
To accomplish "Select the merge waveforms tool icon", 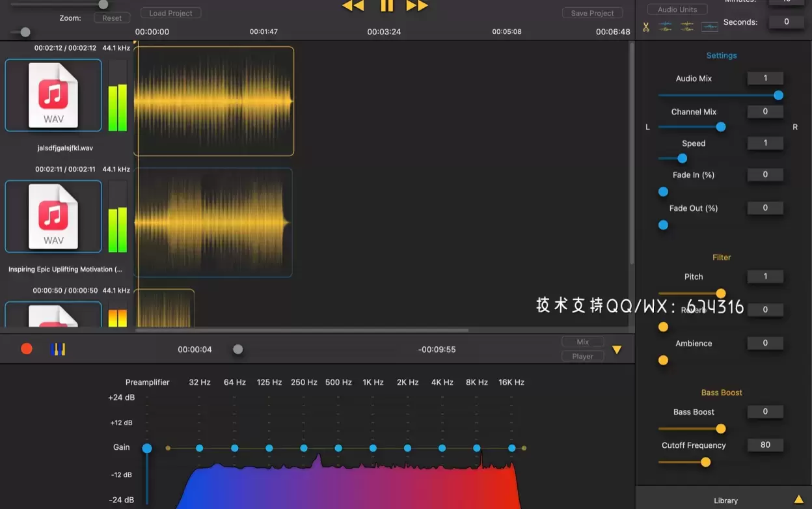I will (x=687, y=26).
